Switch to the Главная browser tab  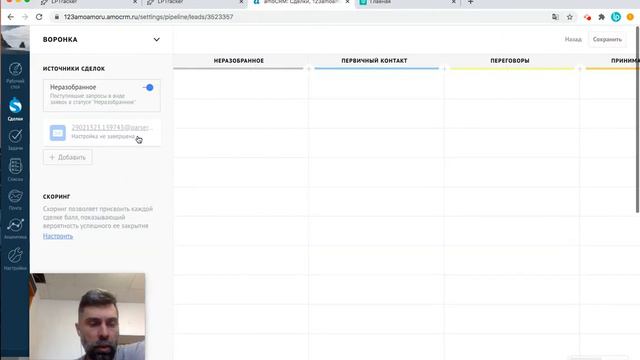[407, 2]
